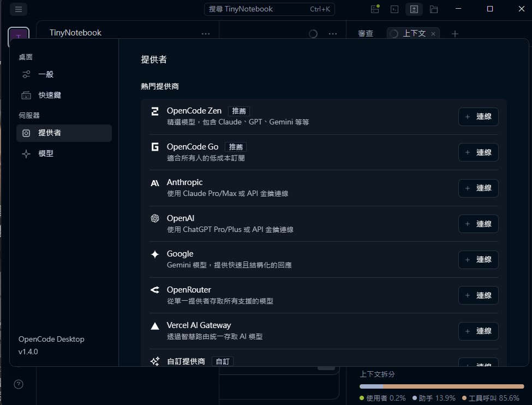Click the 助手 13.9% legend entry

click(434, 398)
